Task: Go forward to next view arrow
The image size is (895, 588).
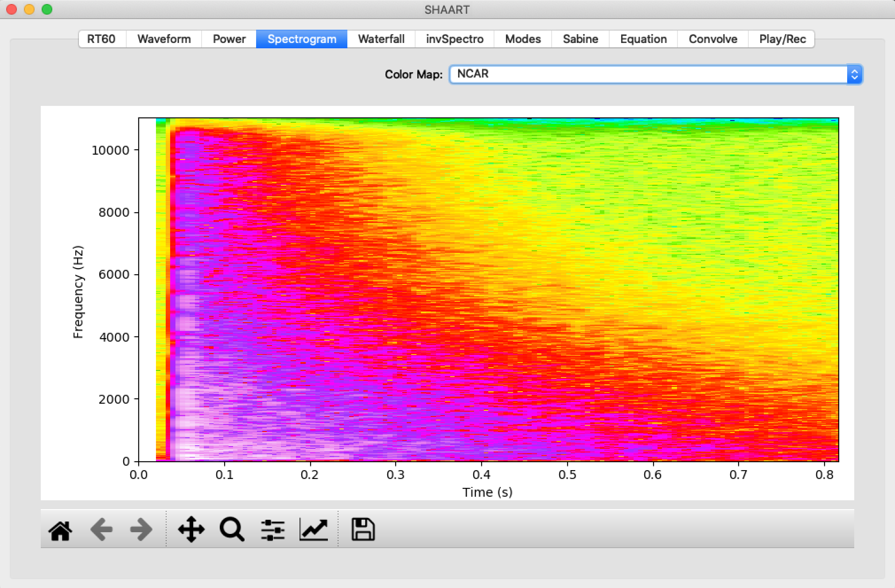Action: (x=141, y=530)
